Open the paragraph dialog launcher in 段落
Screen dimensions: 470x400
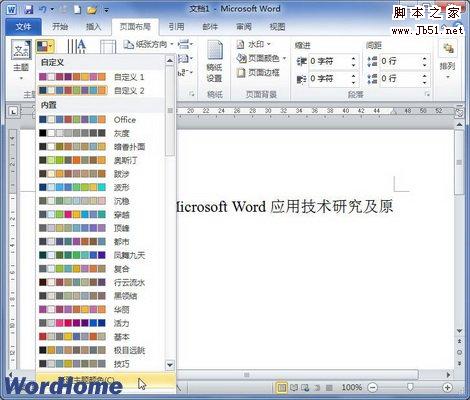(427, 95)
